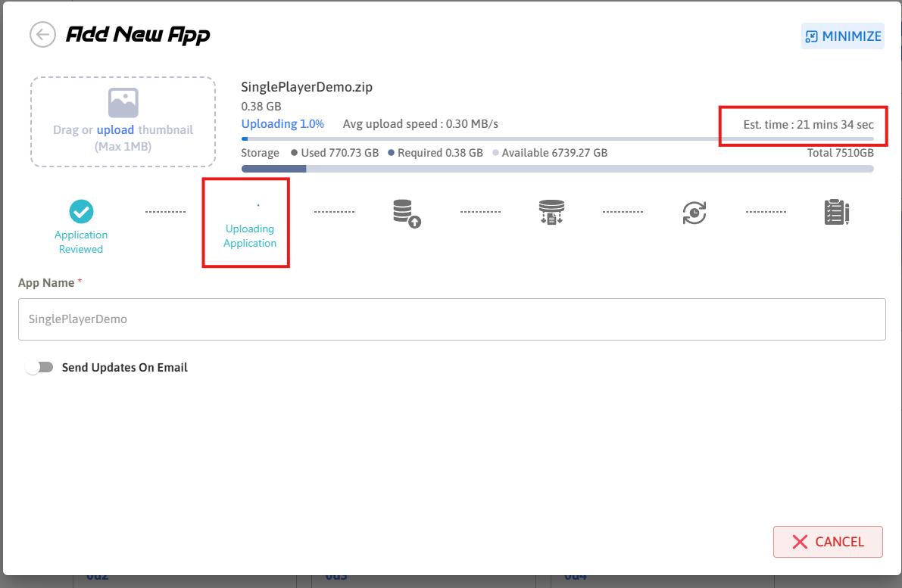This screenshot has height=588, width=902.
Task: Click the database file transfer step icon
Action: point(551,213)
